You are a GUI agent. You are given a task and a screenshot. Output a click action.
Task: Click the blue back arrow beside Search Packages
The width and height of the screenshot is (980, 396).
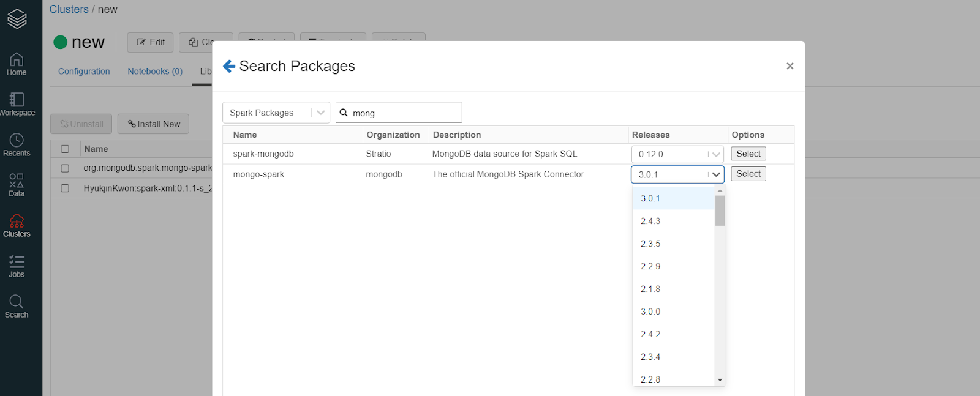pos(229,66)
